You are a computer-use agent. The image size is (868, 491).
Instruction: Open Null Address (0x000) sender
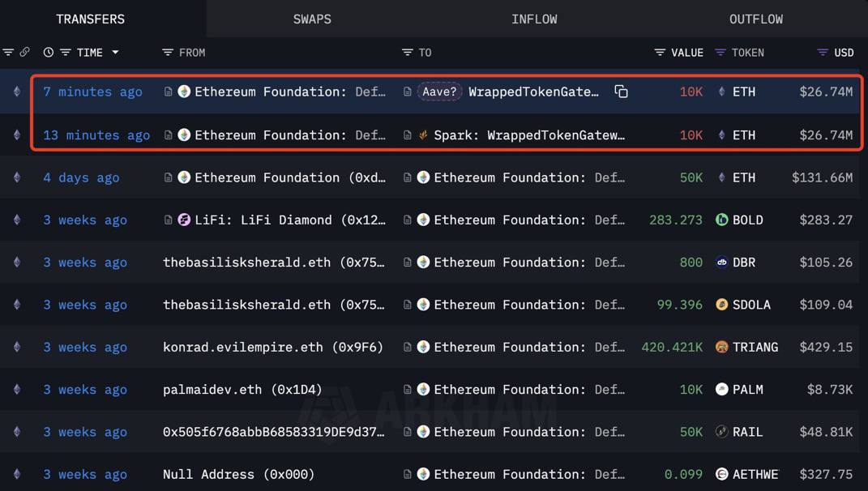tap(238, 475)
